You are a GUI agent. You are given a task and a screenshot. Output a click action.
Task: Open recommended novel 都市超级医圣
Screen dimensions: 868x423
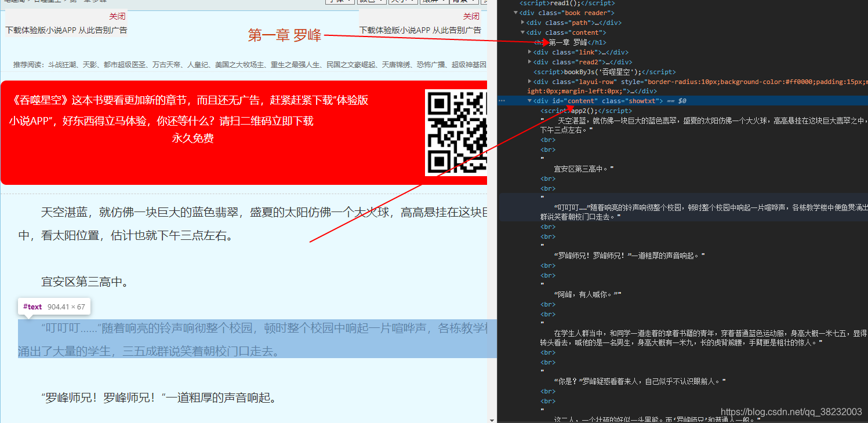pos(125,64)
